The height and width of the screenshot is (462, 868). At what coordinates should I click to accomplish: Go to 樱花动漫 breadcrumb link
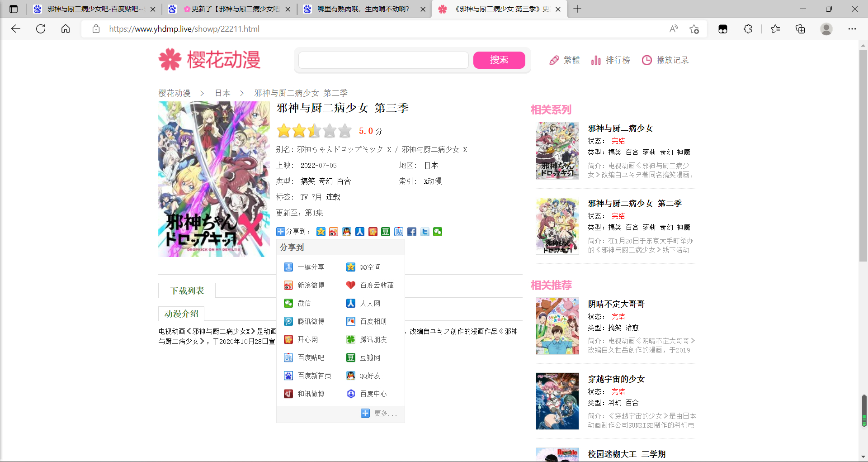pos(175,93)
